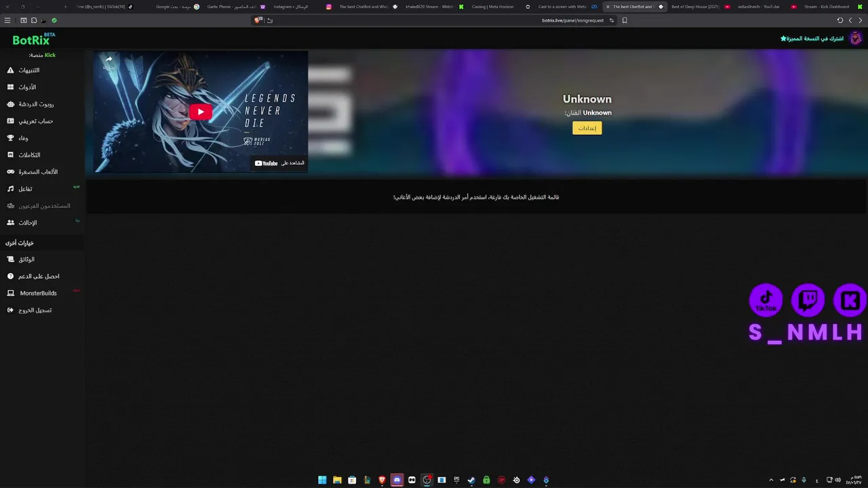Open the alerts (التنبيهات) sidebar item
This screenshot has width=868, height=488.
point(42,70)
